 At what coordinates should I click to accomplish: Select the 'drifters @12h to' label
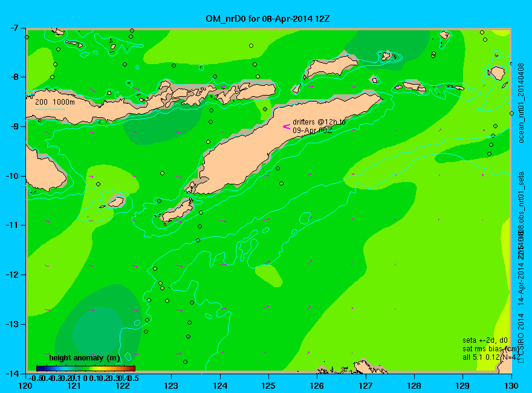(319, 122)
